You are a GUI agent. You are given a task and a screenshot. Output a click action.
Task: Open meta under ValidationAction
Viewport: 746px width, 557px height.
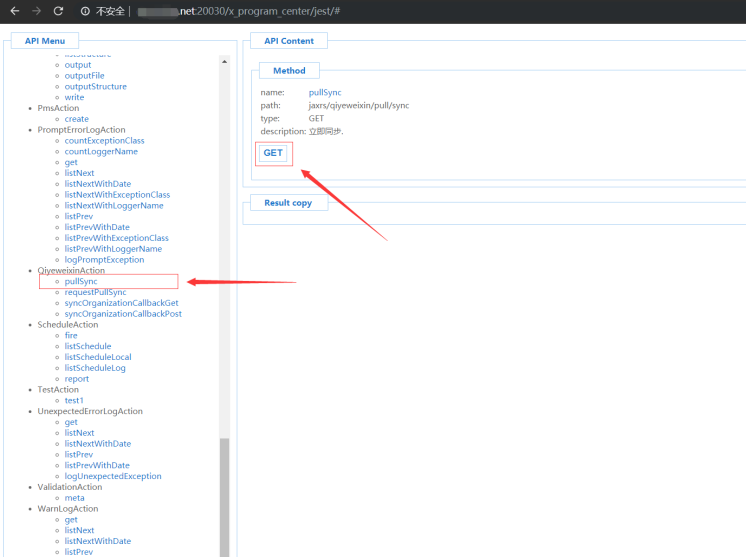[74, 498]
